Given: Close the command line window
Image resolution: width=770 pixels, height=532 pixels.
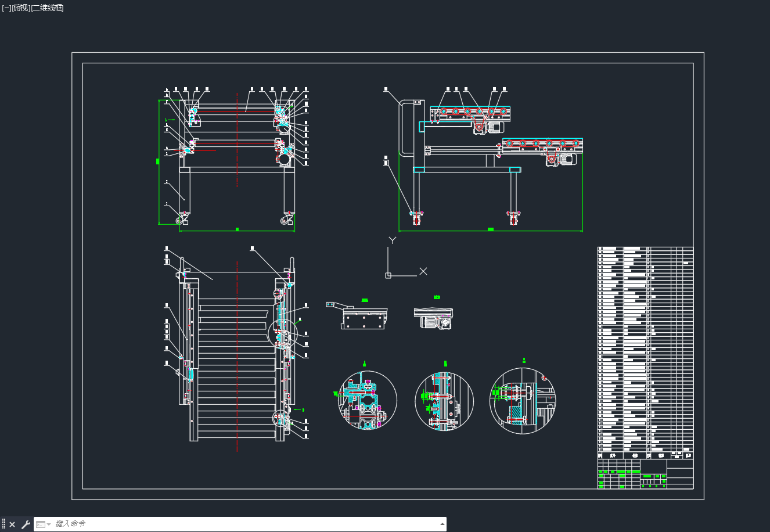Looking at the screenshot, I should pyautogui.click(x=12, y=524).
